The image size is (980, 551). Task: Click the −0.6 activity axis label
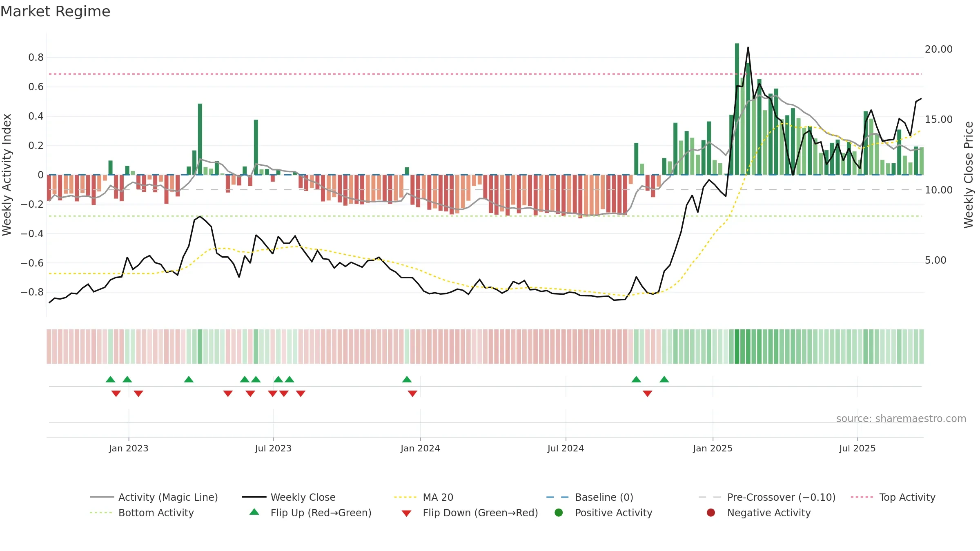(x=32, y=263)
